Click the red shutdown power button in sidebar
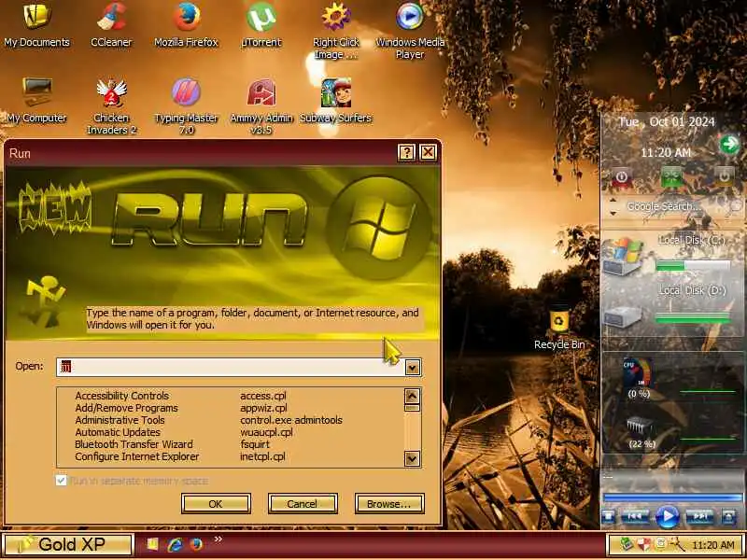 (621, 177)
